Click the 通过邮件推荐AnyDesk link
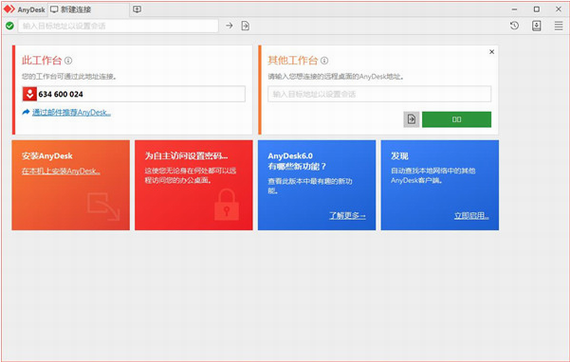Image resolution: width=570 pixels, height=362 pixels. pos(71,112)
